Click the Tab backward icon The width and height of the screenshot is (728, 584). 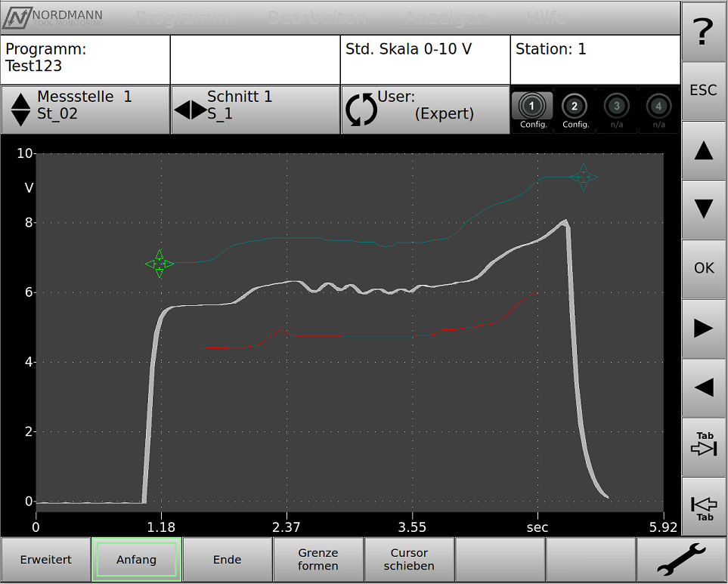tap(703, 506)
